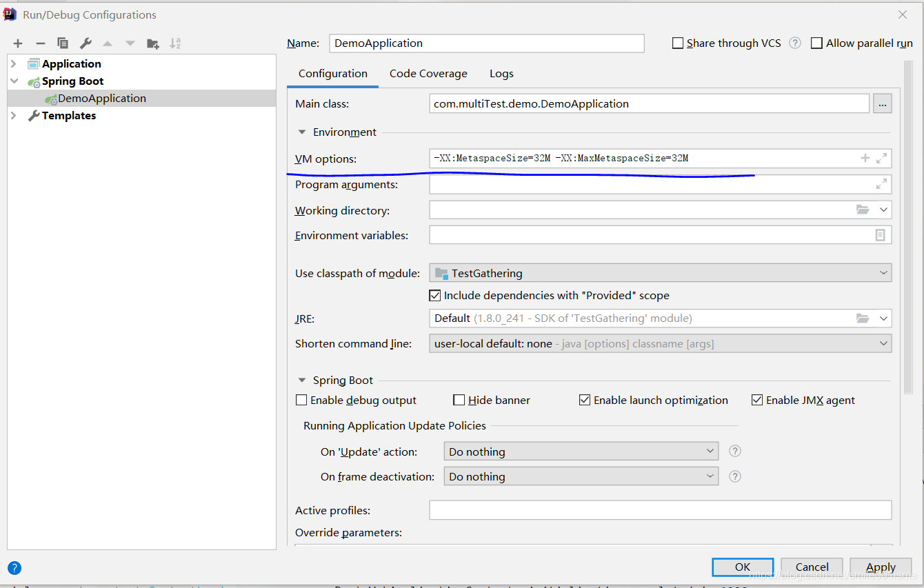The width and height of the screenshot is (924, 588).
Task: Help icon for On frame deactivation
Action: pos(735,476)
